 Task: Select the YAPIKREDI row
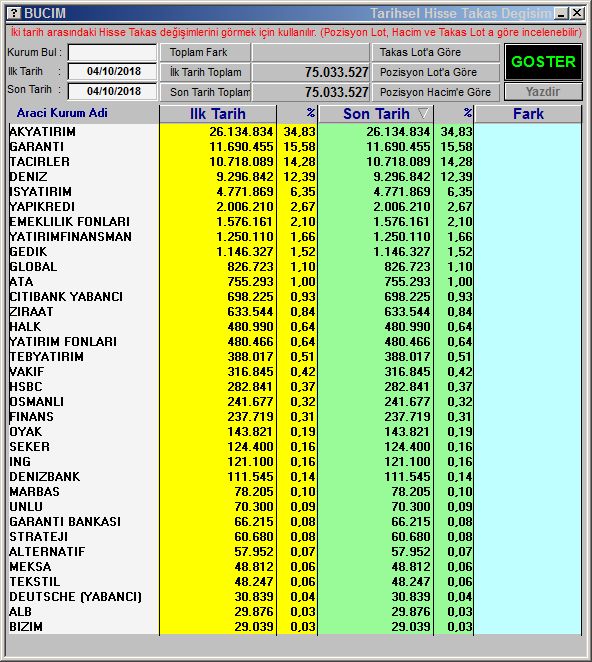point(295,207)
